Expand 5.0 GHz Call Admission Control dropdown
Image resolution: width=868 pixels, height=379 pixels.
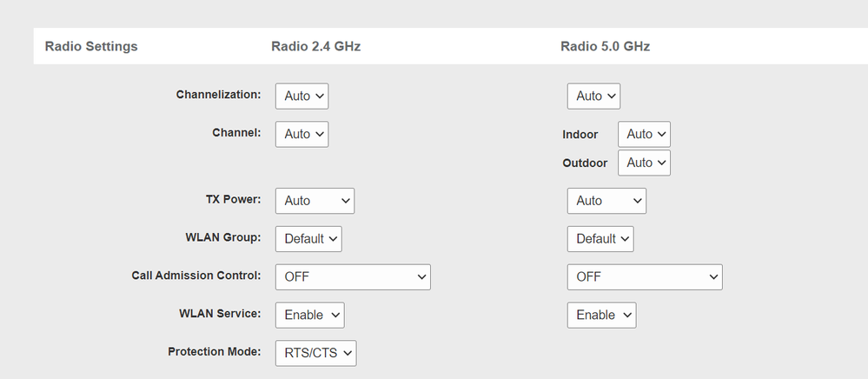pos(645,277)
